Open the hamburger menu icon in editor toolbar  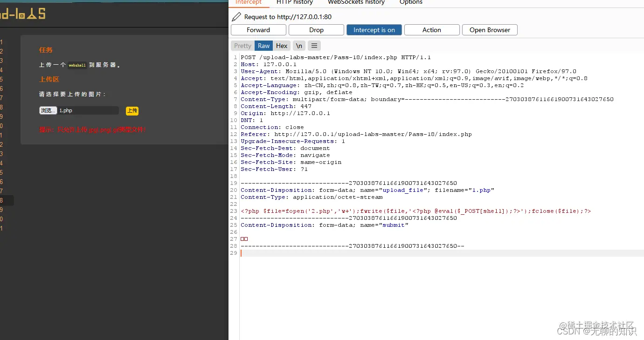(x=314, y=46)
